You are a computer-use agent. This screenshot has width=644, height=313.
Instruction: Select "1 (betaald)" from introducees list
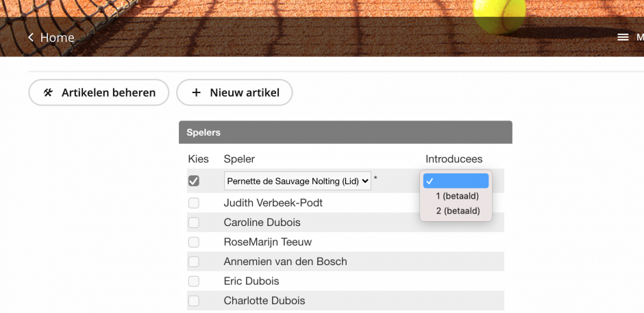(x=457, y=196)
